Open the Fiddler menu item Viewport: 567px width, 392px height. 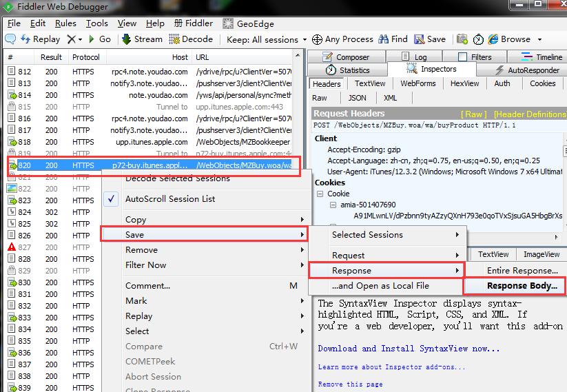194,23
